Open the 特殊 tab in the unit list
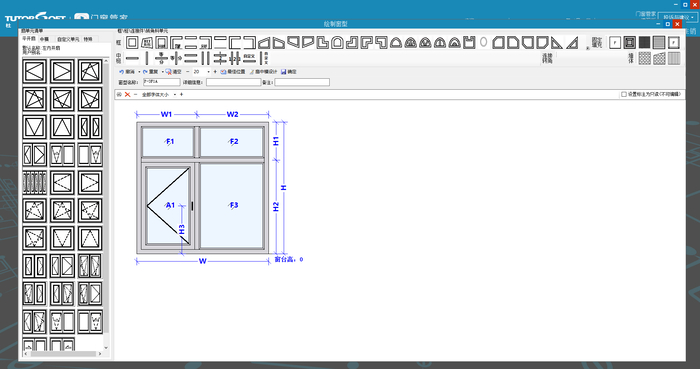 88,39
